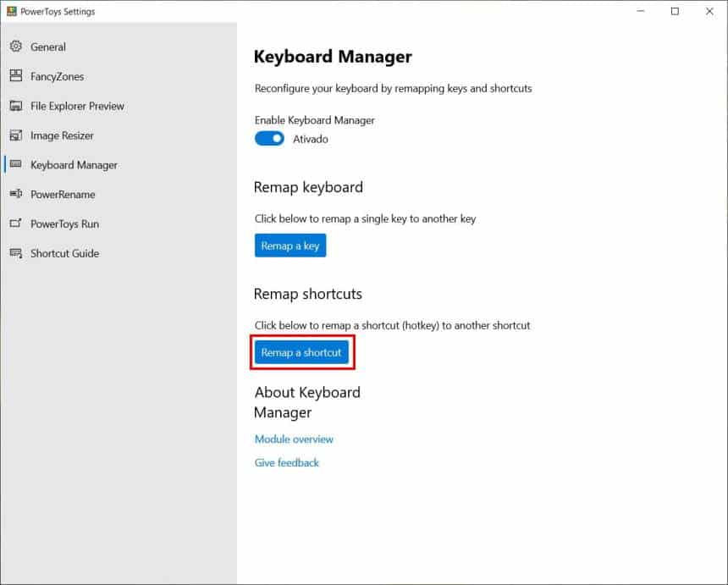728x585 pixels.
Task: Click the PowerToys app icon in title bar
Action: [12, 11]
